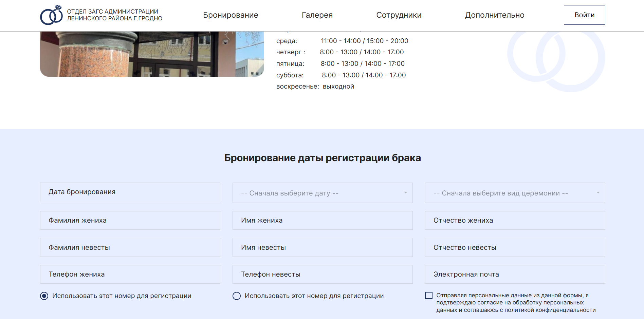This screenshot has width=644, height=319.
Task: Click the пятница working hours line
Action: pyautogui.click(x=341, y=63)
